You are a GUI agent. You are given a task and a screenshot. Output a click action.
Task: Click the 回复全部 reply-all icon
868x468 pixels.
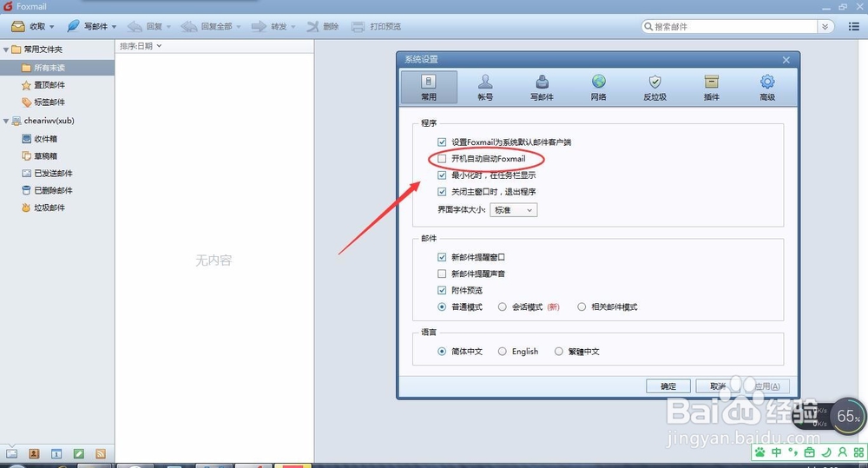coord(188,27)
